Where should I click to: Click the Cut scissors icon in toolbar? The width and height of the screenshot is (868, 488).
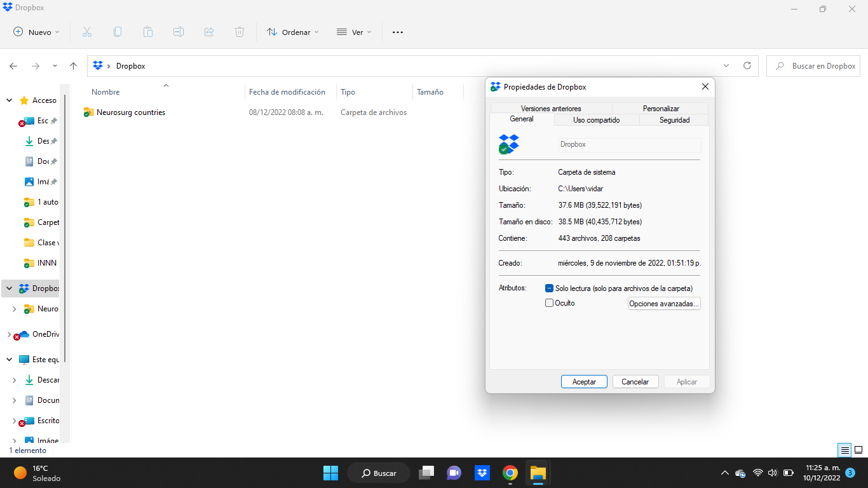click(87, 32)
